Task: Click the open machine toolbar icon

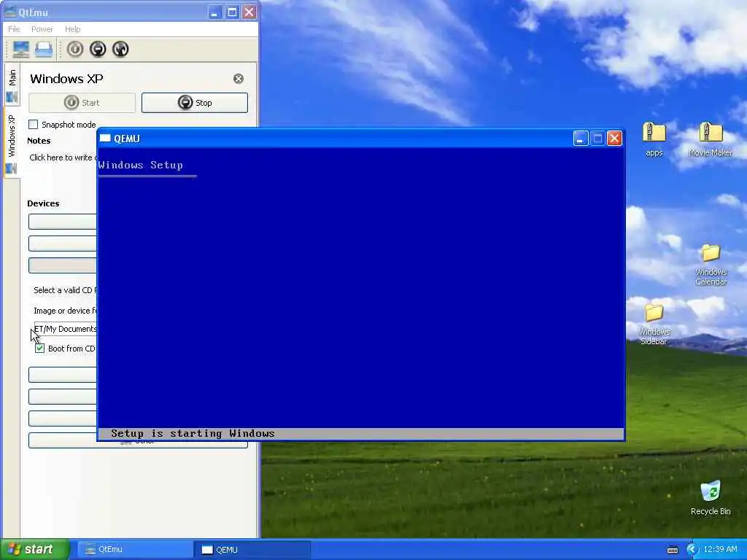Action: (x=43, y=49)
